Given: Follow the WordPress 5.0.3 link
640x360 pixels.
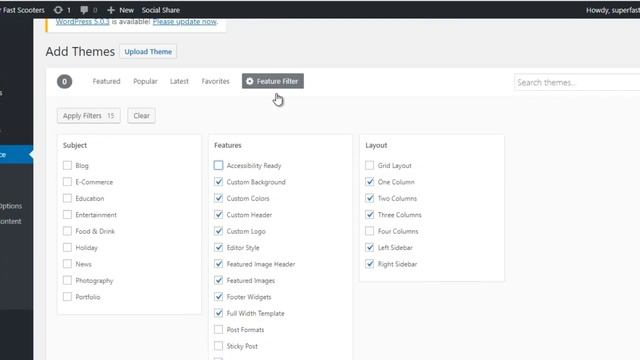Looking at the screenshot, I should (x=82, y=22).
